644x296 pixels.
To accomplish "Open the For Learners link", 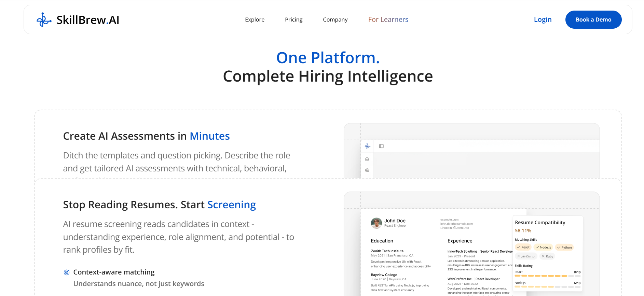I will [388, 19].
